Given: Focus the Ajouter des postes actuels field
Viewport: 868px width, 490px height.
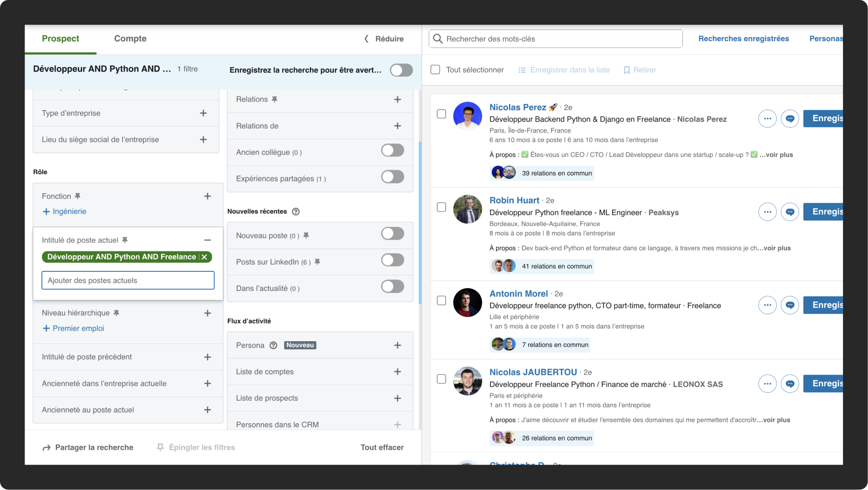Looking at the screenshot, I should pos(128,280).
